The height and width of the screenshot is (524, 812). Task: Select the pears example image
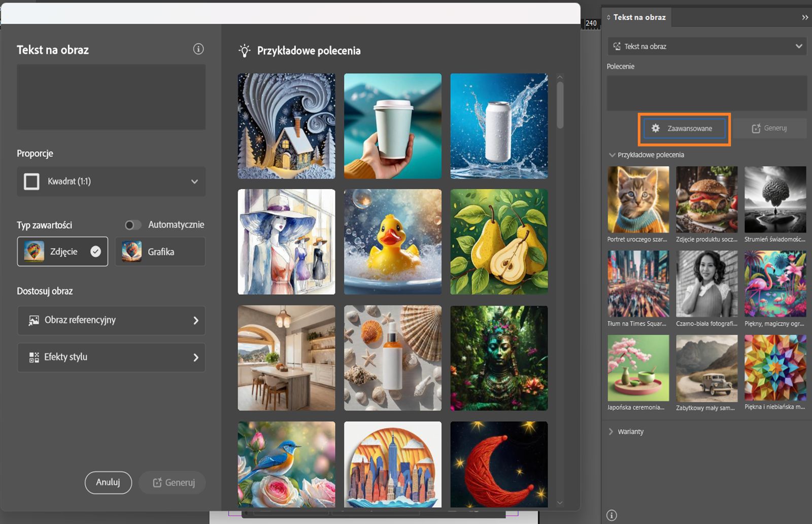pyautogui.click(x=499, y=242)
